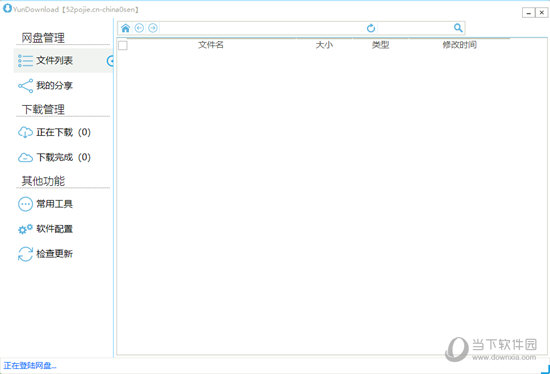Navigate back with the left arrow icon
This screenshot has width=550, height=374.
coord(139,28)
